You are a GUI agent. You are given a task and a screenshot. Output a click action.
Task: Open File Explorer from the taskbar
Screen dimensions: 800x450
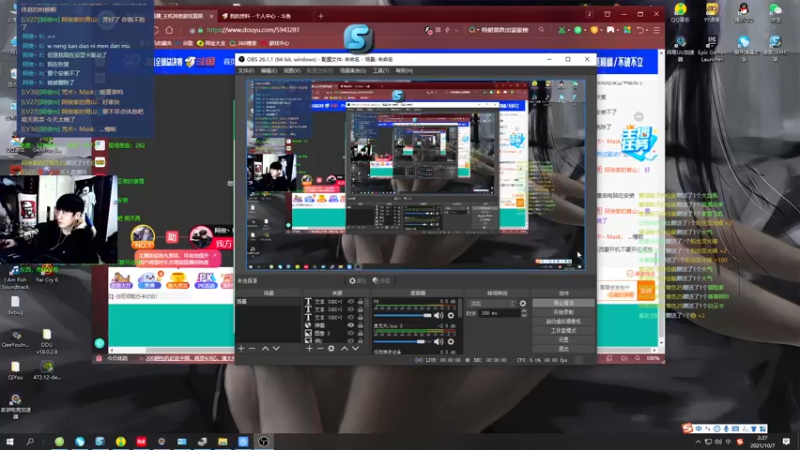click(x=222, y=441)
